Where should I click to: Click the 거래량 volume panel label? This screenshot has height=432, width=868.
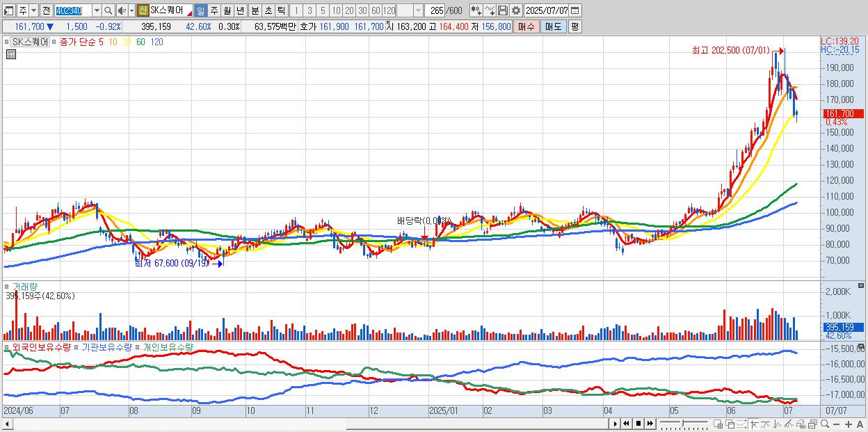(24, 287)
